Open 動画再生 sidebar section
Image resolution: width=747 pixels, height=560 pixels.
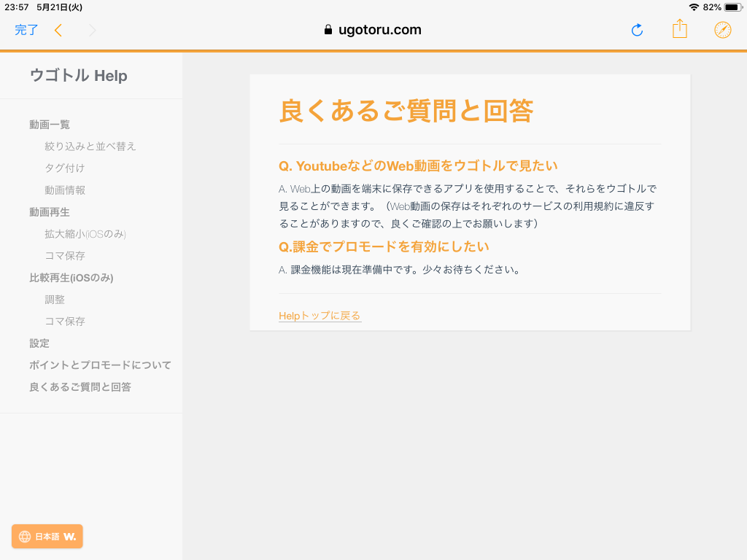pyautogui.click(x=50, y=212)
